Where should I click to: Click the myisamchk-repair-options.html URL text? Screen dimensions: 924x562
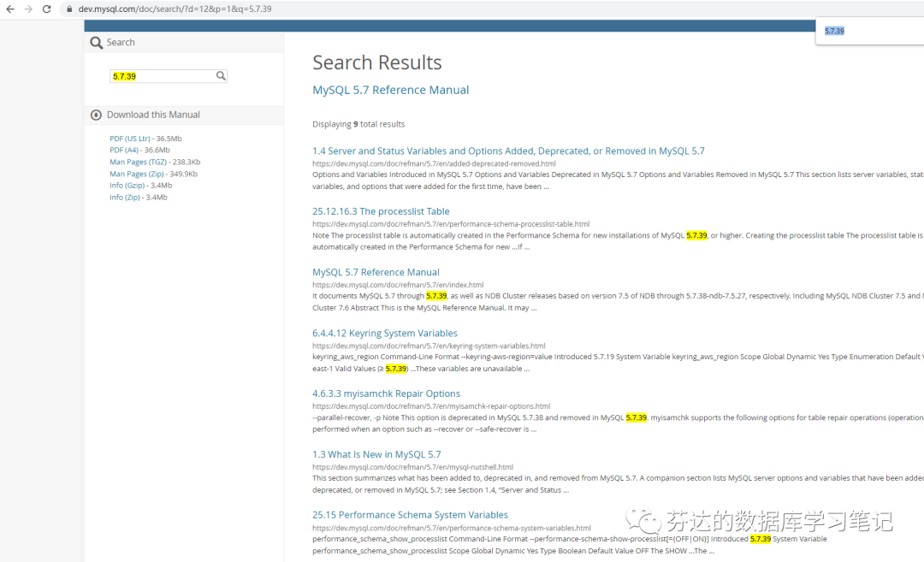point(431,406)
